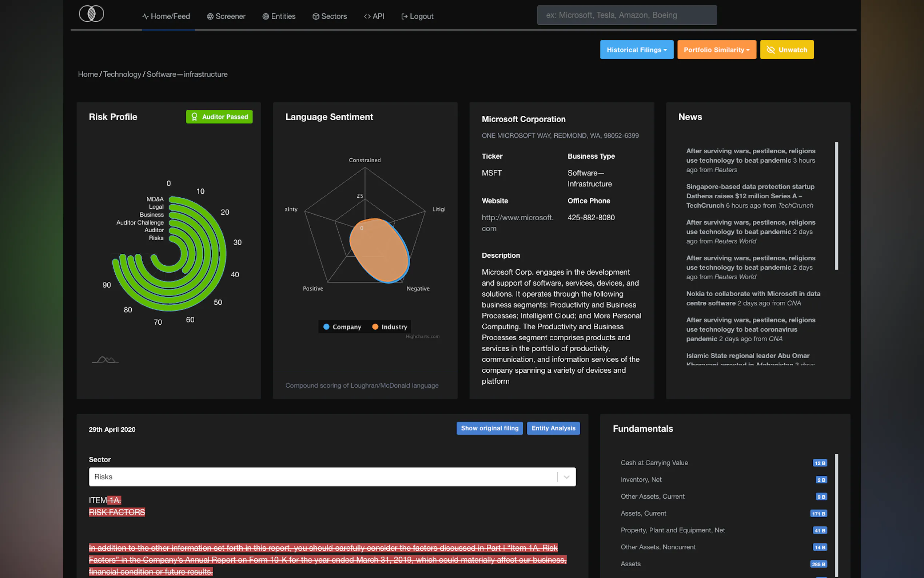Click the Fundamentals panel scrollbar
The image size is (924, 578).
pyautogui.click(x=837, y=515)
